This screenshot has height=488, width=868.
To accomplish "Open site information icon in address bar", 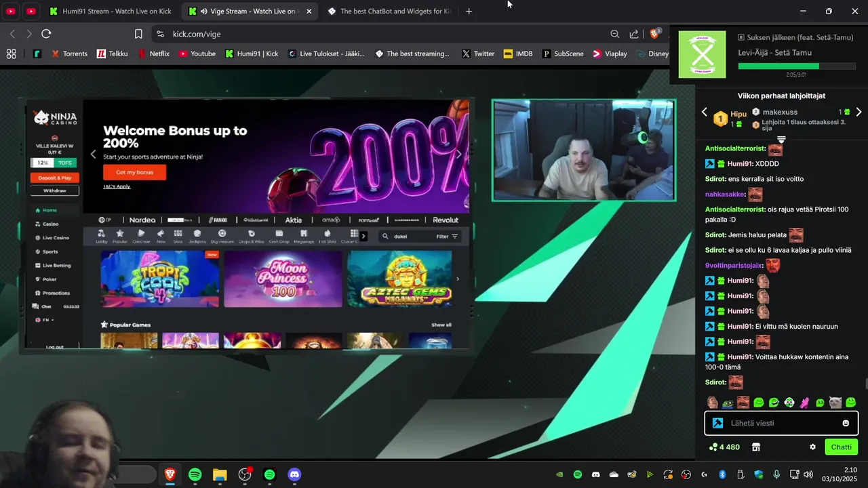I will pos(160,34).
